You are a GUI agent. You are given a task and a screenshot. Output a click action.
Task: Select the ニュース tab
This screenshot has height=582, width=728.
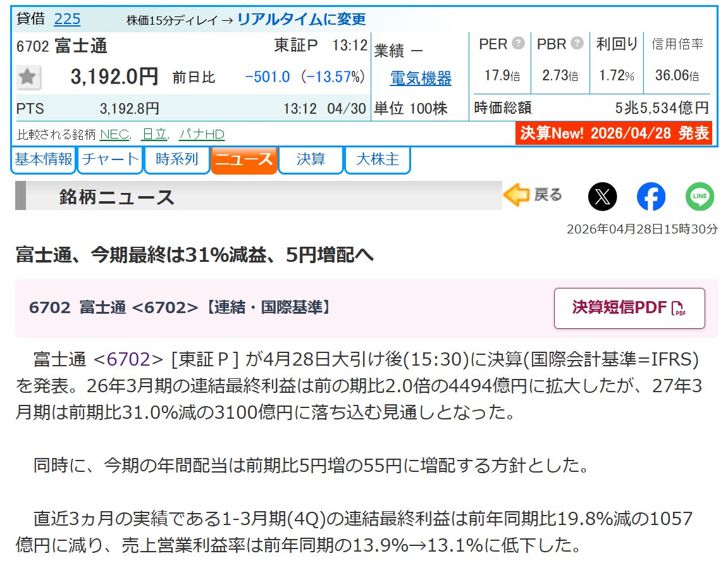click(244, 160)
